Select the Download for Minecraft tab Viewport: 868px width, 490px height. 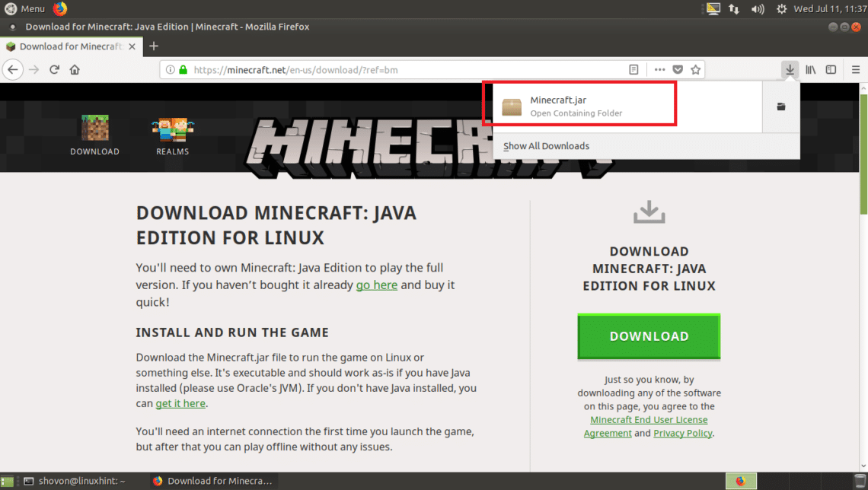pos(71,46)
